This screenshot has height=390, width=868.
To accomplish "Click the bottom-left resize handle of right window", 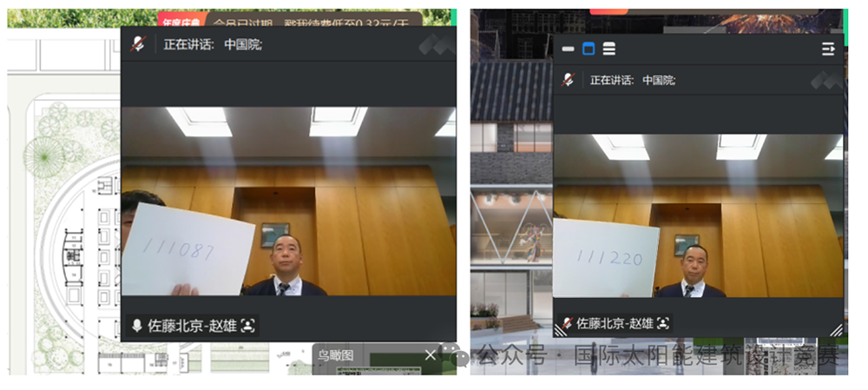I will click(x=561, y=330).
